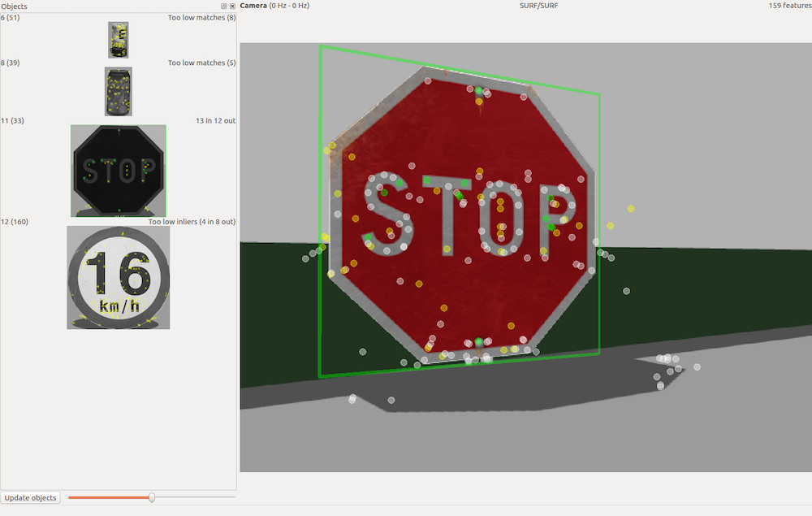Click the SURF/SURF detector label
The width and height of the screenshot is (812, 516).
(538, 6)
